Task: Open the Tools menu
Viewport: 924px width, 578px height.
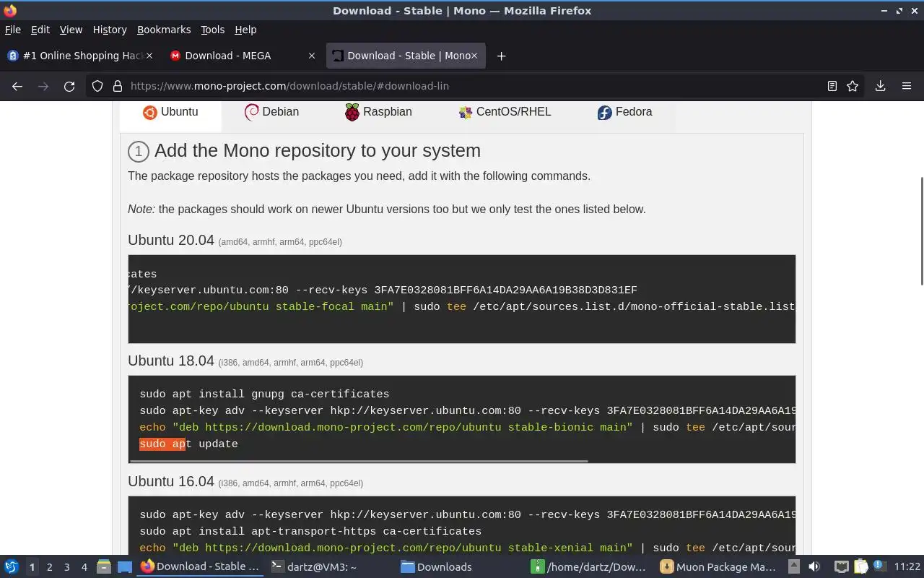Action: click(213, 30)
